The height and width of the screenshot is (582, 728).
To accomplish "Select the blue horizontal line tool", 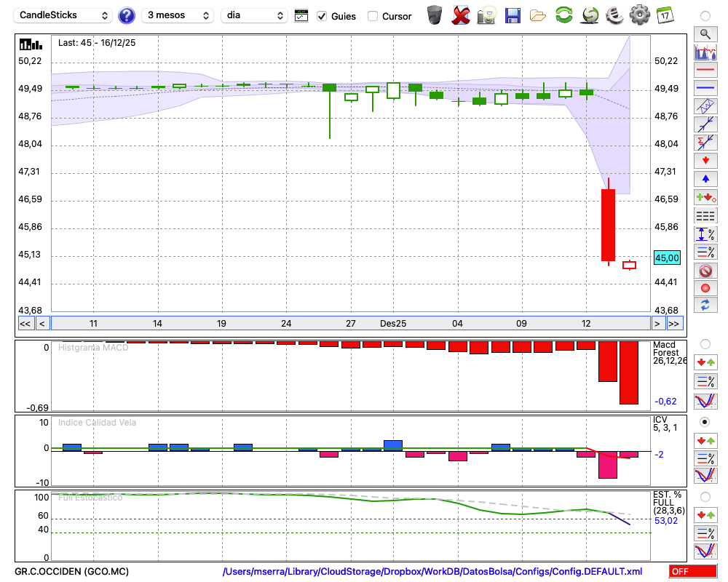I will click(x=705, y=87).
